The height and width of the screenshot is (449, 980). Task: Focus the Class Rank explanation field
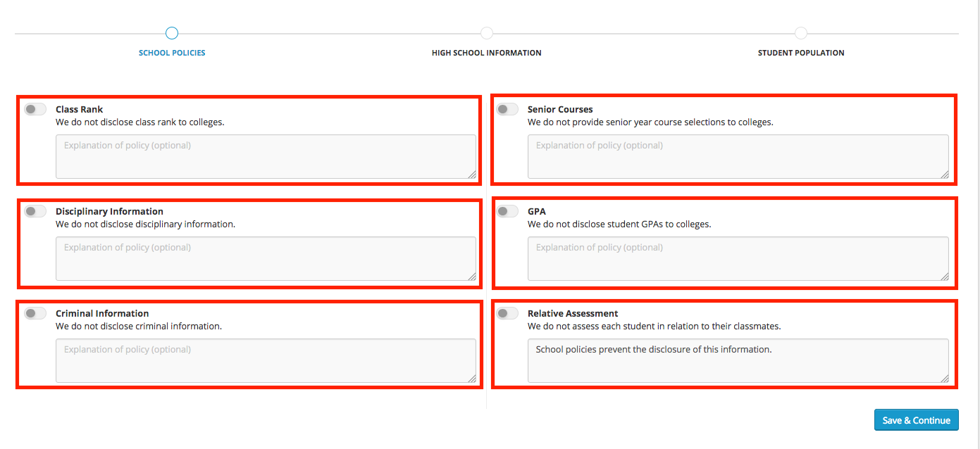tap(266, 156)
